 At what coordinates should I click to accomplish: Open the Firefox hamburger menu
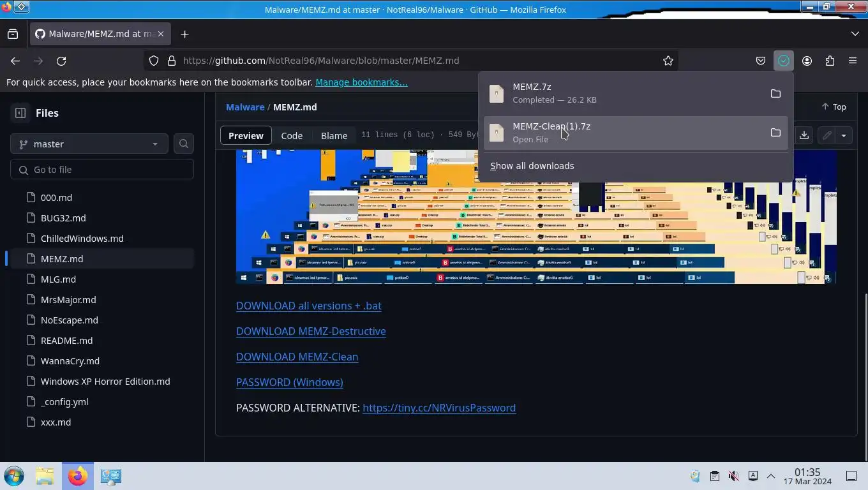coord(853,61)
